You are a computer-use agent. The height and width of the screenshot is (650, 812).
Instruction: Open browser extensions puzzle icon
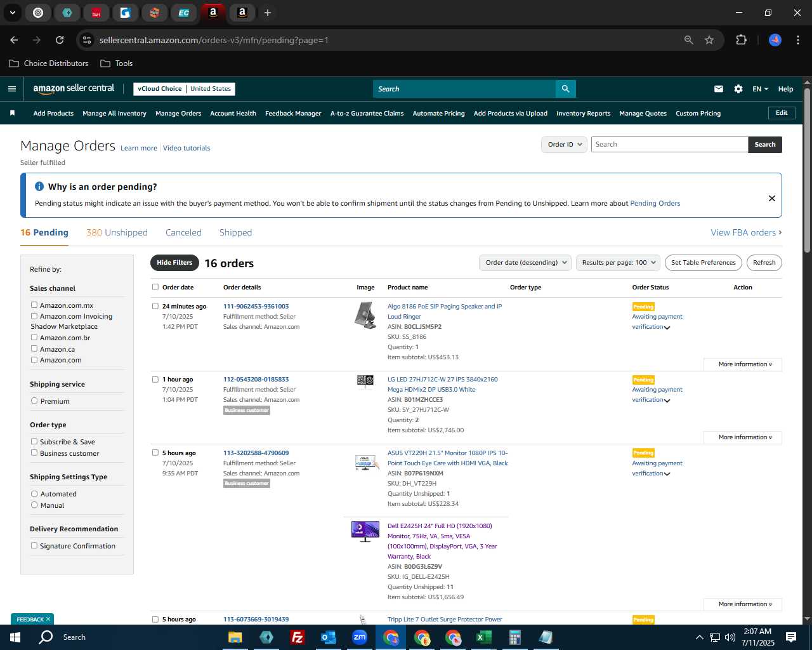(x=741, y=40)
